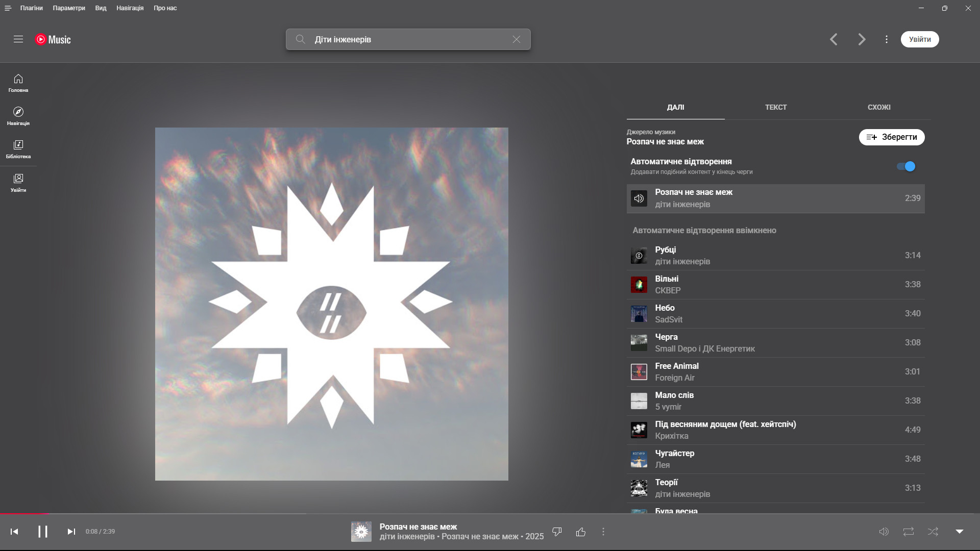Toggle shuffle mode

pyautogui.click(x=933, y=532)
